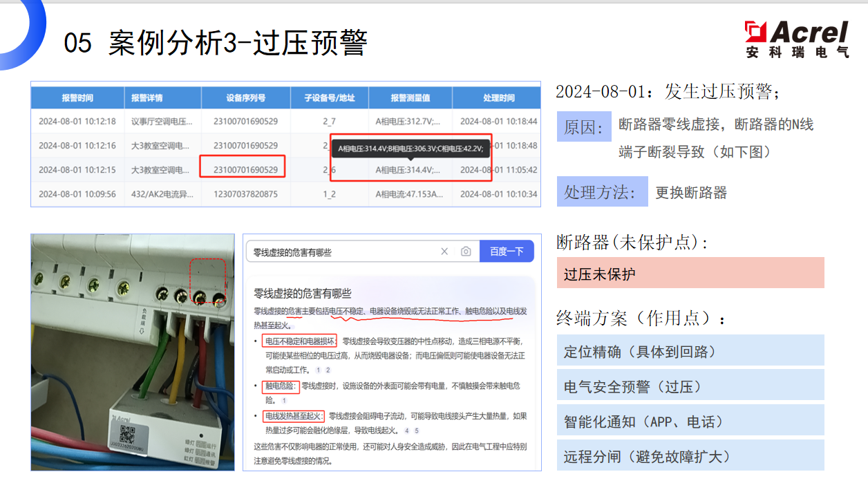Select the 处理时间 column header
This screenshot has width=868, height=492.
[x=498, y=98]
